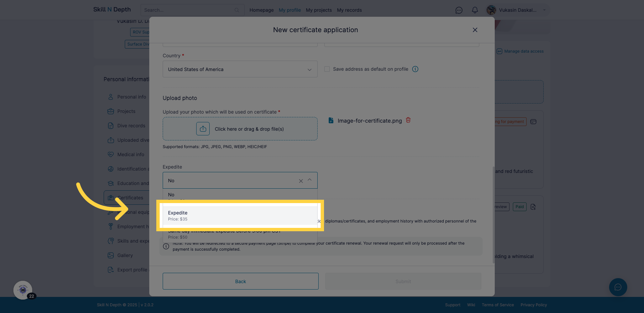Choose the same day expedite $50 option
Image resolution: width=644 pixels, height=313 pixels.
240,234
